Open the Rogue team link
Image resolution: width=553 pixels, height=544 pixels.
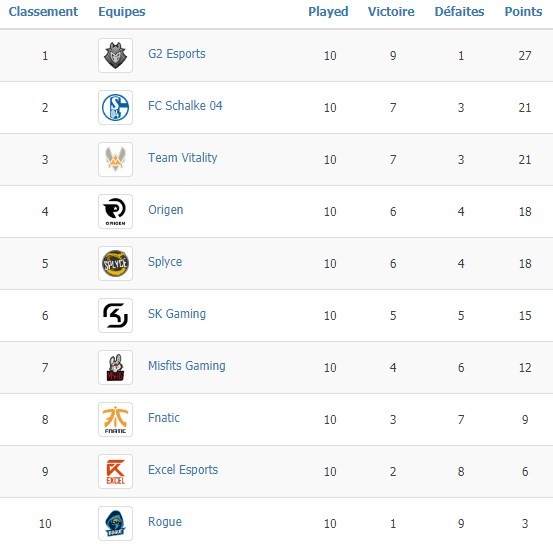point(165,522)
